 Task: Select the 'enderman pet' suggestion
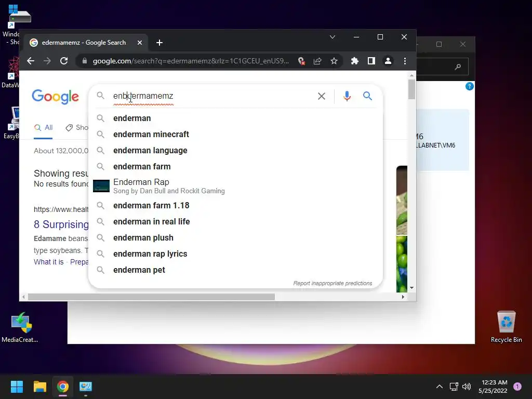pyautogui.click(x=235, y=270)
